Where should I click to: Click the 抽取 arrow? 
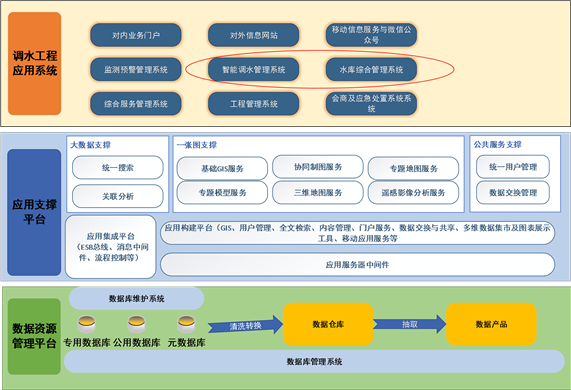410,324
